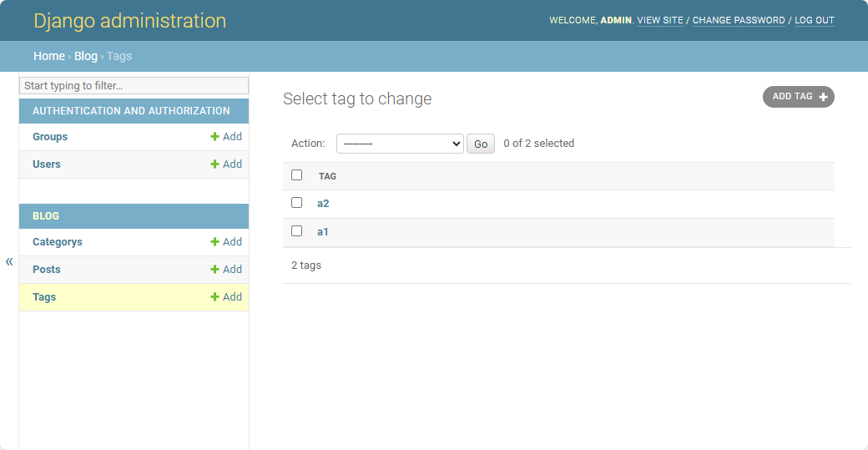Open the Action dropdown

click(400, 144)
